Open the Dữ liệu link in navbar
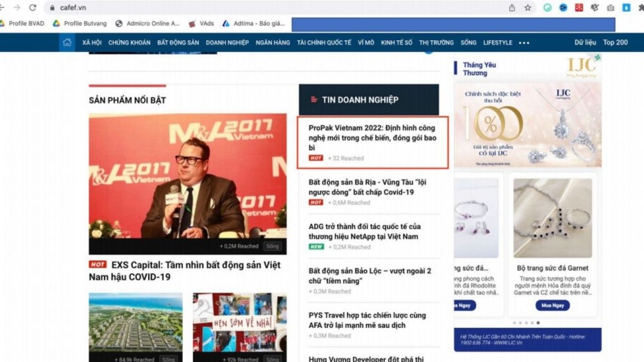The image size is (644, 362). click(585, 42)
